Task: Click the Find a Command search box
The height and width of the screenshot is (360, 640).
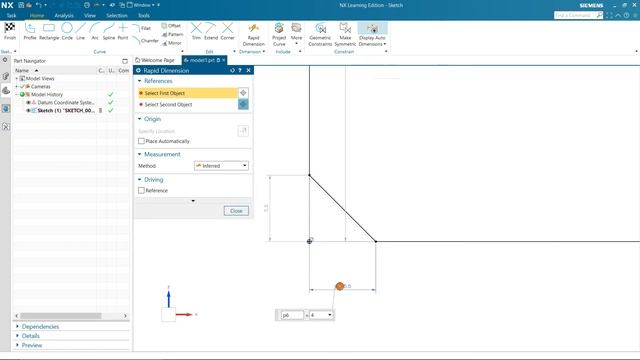Action: [x=575, y=15]
